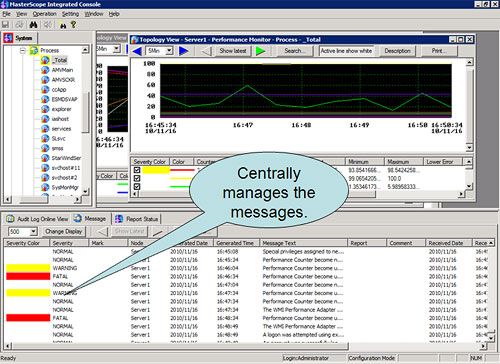Toggle the second counter checkbox in list
The height and width of the screenshot is (364, 500).
pyautogui.click(x=137, y=178)
